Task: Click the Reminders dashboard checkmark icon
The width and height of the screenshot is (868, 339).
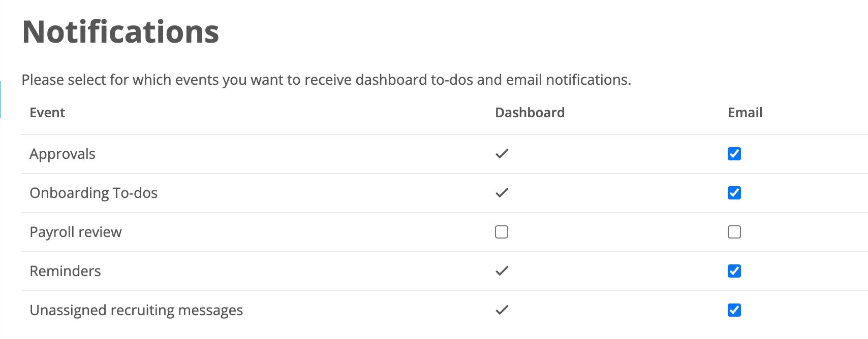Action: click(502, 270)
